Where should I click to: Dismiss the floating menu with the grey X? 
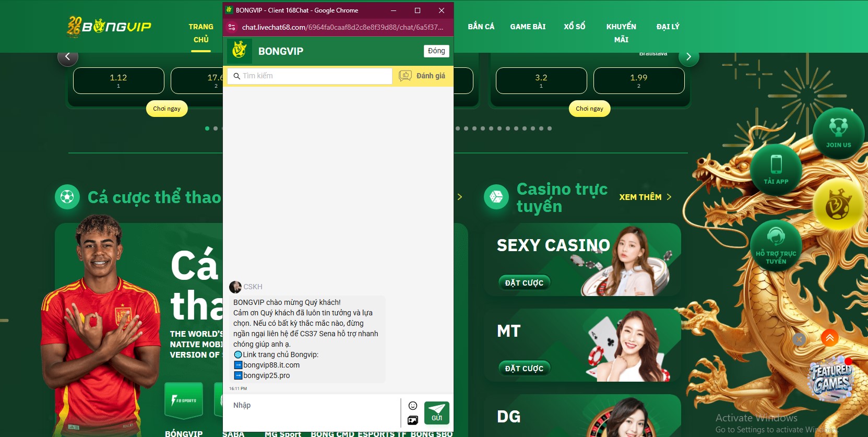[x=799, y=339]
